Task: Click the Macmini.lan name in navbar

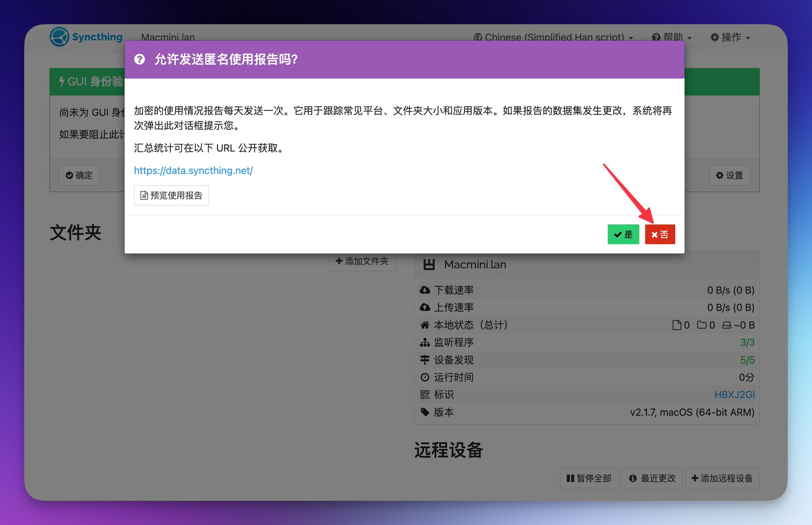Action: click(168, 37)
